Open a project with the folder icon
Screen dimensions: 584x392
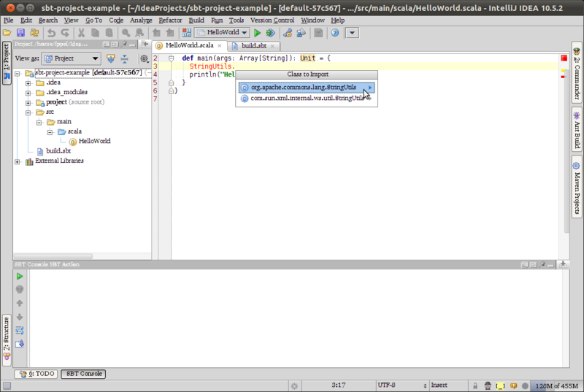click(7, 33)
